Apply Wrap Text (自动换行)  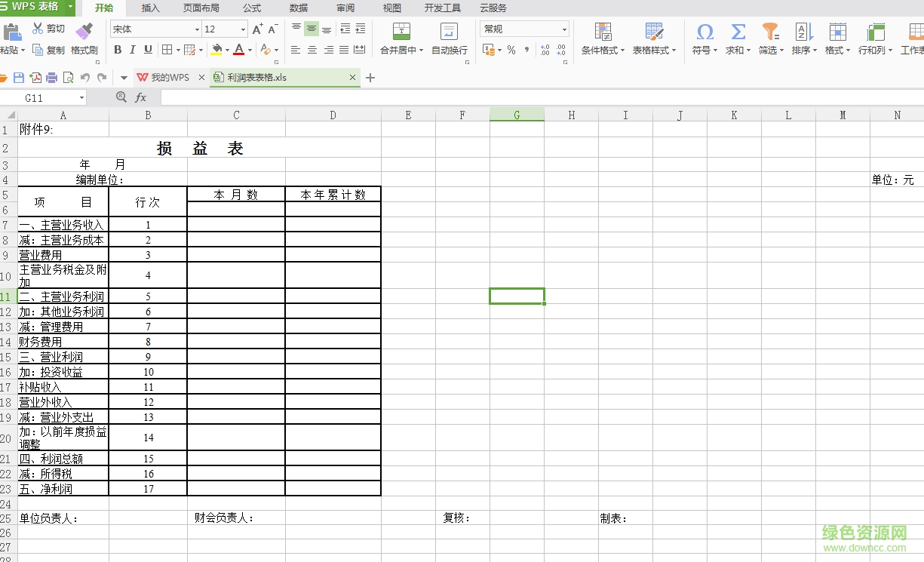[x=448, y=39]
